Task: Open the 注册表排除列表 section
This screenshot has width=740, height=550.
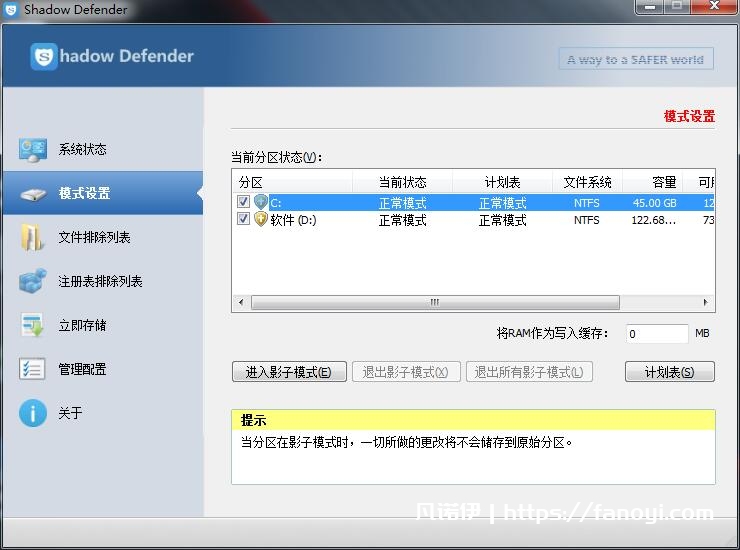Action: pyautogui.click(x=103, y=281)
